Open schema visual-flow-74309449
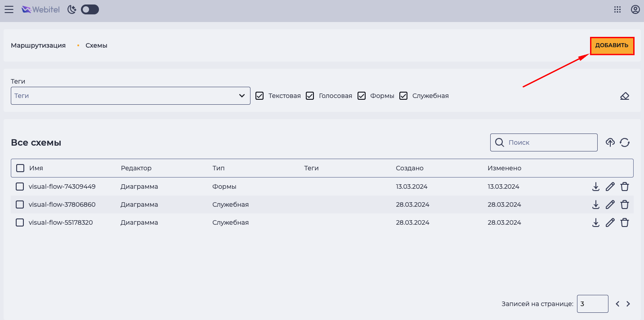644x320 pixels. (x=62, y=187)
